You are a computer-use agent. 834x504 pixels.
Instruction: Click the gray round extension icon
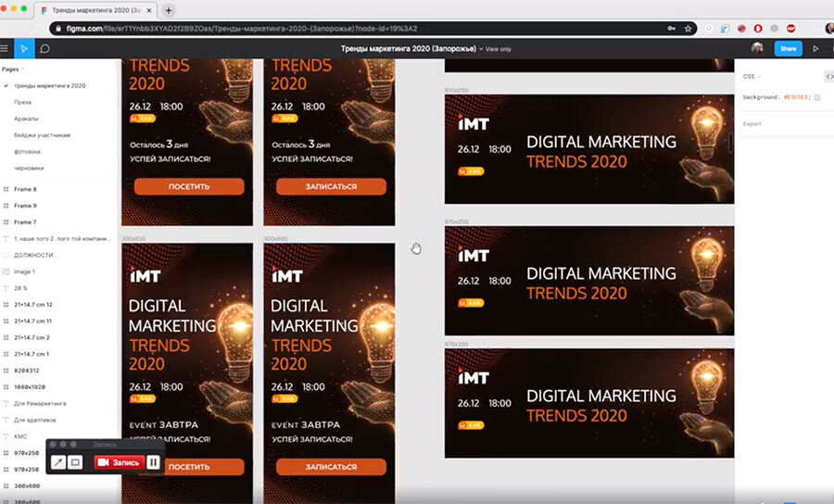775,29
